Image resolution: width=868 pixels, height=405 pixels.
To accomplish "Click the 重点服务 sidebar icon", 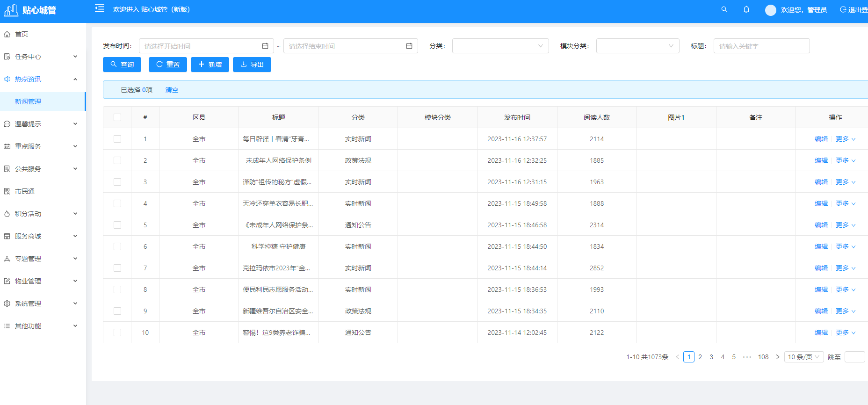I will (x=7, y=146).
